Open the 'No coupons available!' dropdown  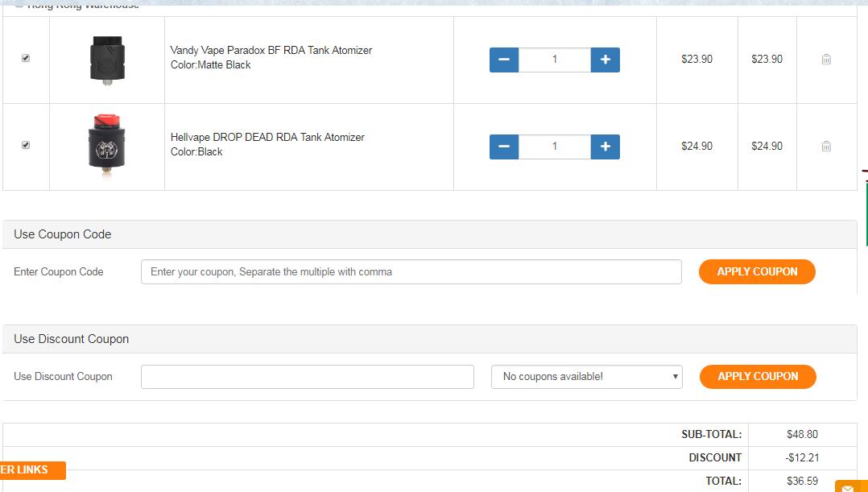pos(587,377)
